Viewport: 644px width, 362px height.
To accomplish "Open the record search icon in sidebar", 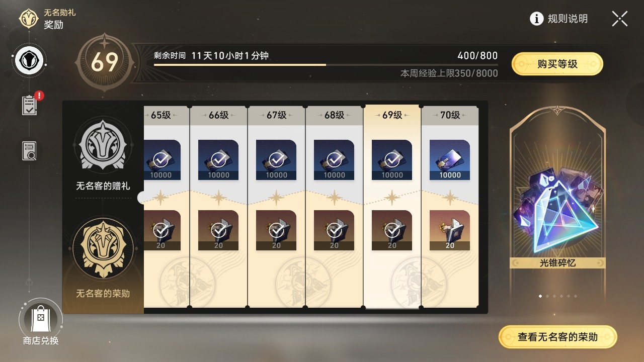I will pyautogui.click(x=30, y=150).
